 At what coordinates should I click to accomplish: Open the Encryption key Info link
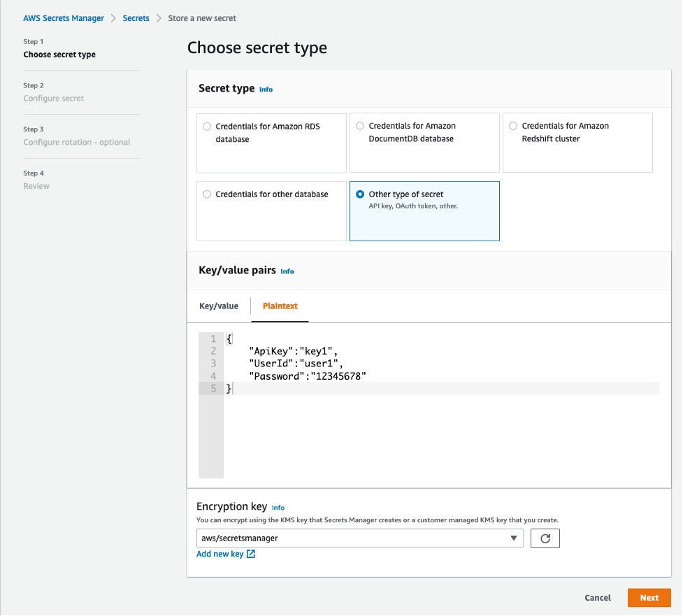click(x=278, y=508)
